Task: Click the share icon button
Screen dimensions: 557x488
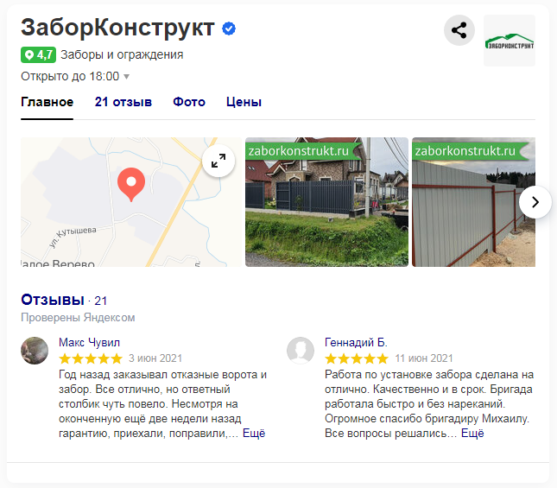Action: (x=459, y=30)
